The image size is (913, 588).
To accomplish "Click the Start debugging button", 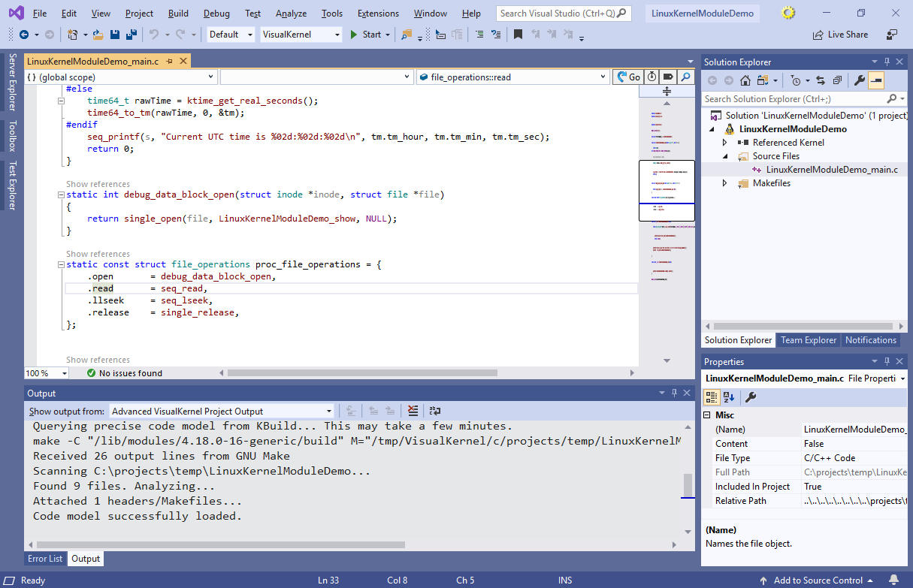I will pyautogui.click(x=365, y=35).
